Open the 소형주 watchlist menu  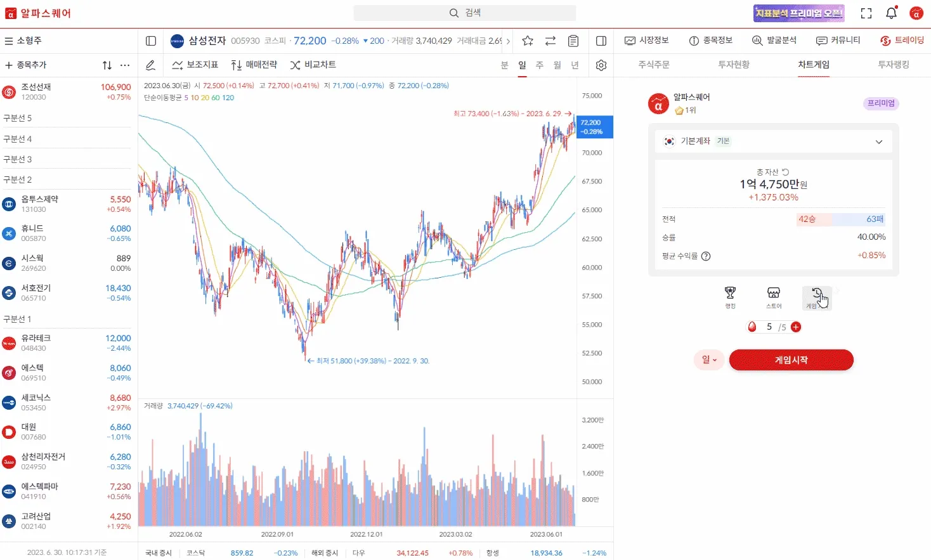(23, 41)
